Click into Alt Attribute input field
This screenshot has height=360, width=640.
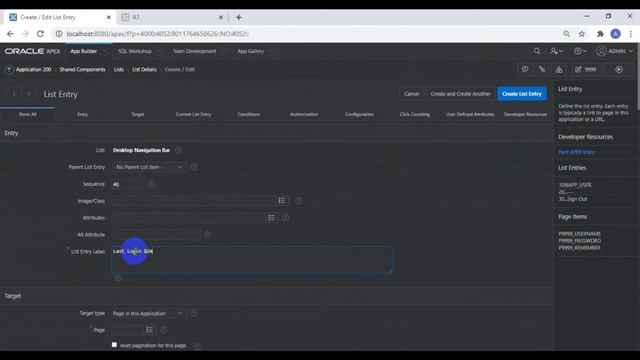[x=156, y=235]
